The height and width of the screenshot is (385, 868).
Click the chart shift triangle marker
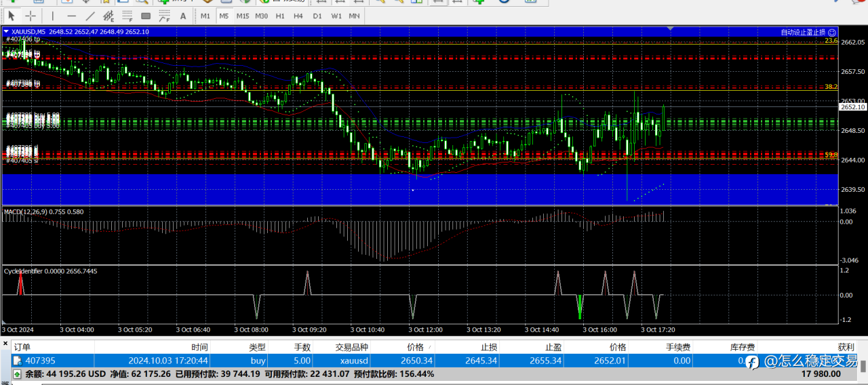pyautogui.click(x=670, y=28)
